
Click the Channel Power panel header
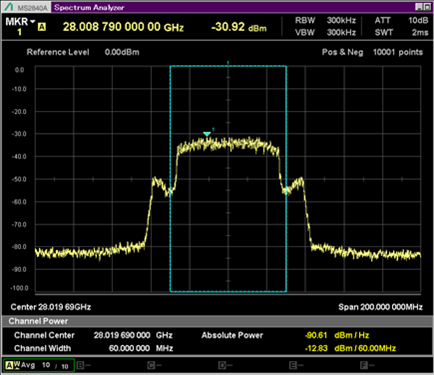[217, 321]
